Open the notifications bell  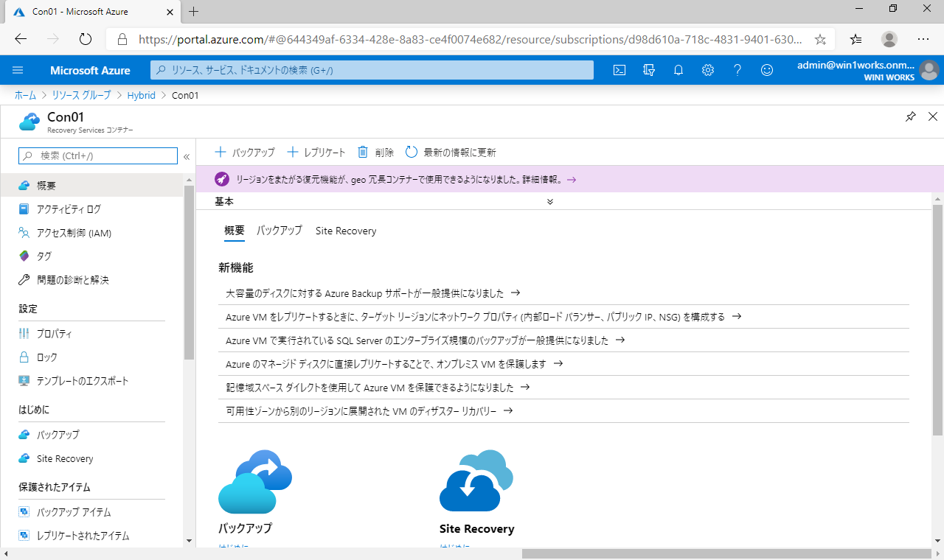coord(678,70)
